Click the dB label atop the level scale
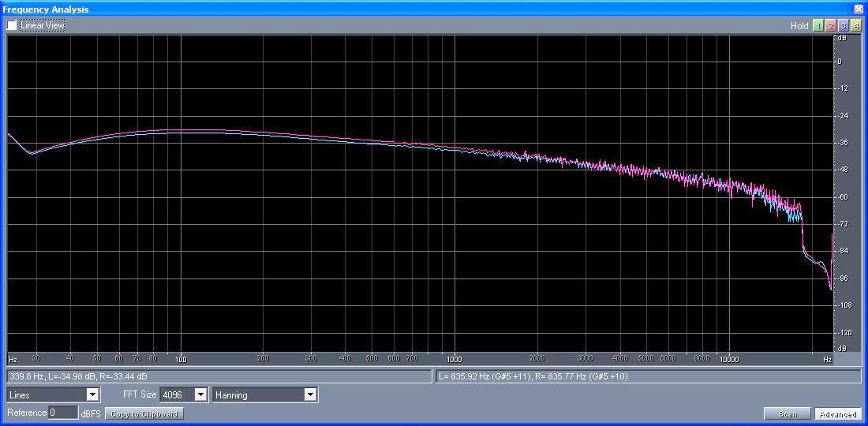This screenshot has height=426, width=868. click(x=842, y=37)
